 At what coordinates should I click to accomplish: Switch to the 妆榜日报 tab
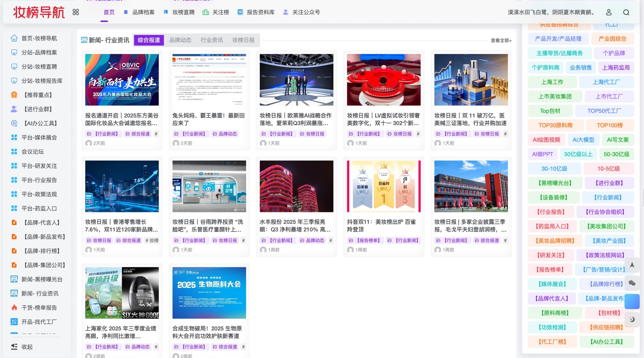(243, 40)
